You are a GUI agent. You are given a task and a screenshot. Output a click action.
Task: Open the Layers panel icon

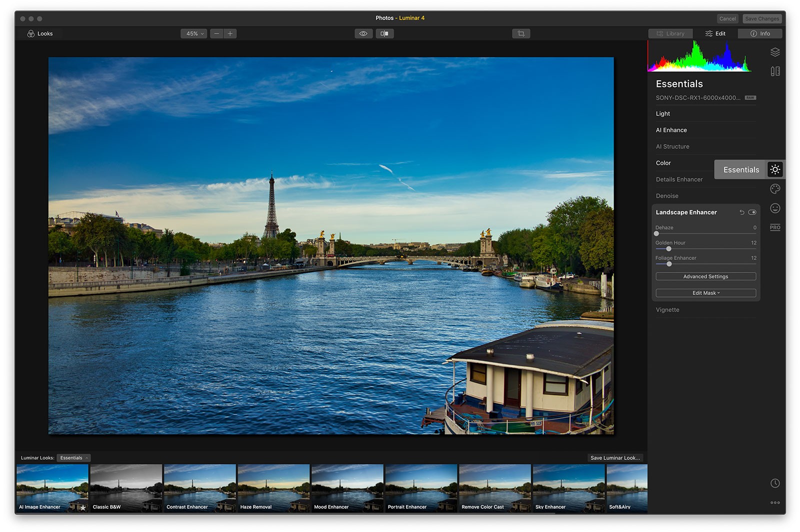(x=775, y=52)
